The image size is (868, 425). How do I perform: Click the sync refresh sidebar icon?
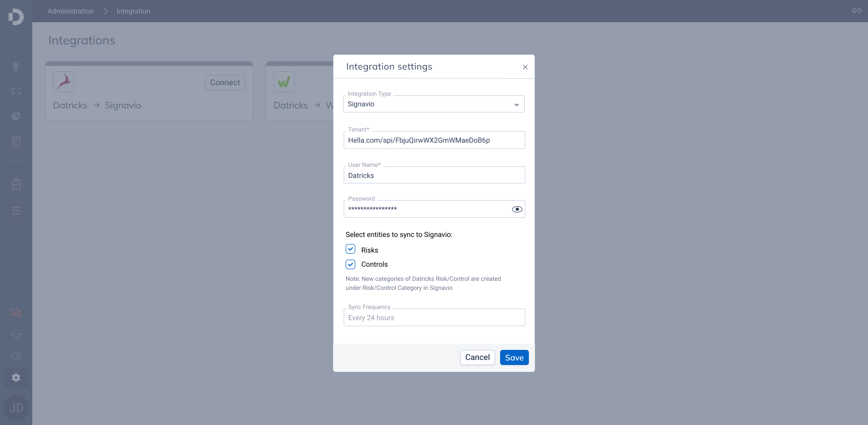click(16, 334)
